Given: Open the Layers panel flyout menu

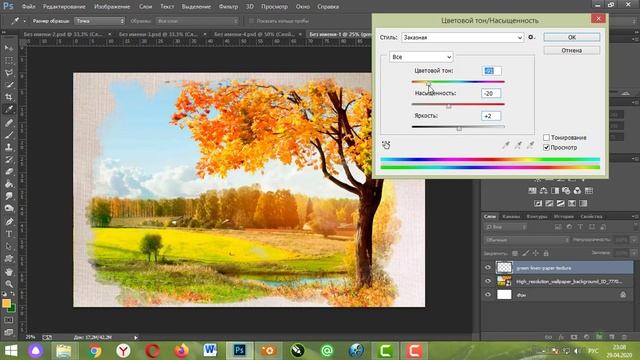Looking at the screenshot, I should pos(635,216).
